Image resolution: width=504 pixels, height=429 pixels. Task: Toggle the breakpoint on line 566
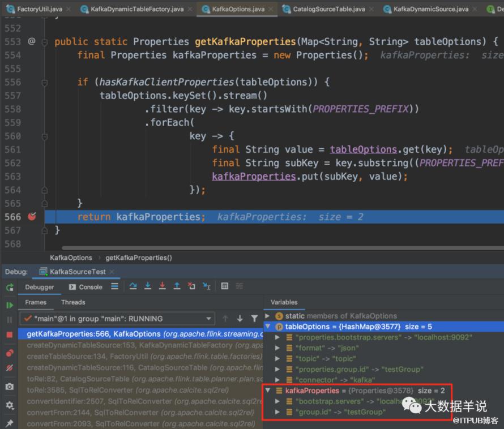click(x=32, y=217)
